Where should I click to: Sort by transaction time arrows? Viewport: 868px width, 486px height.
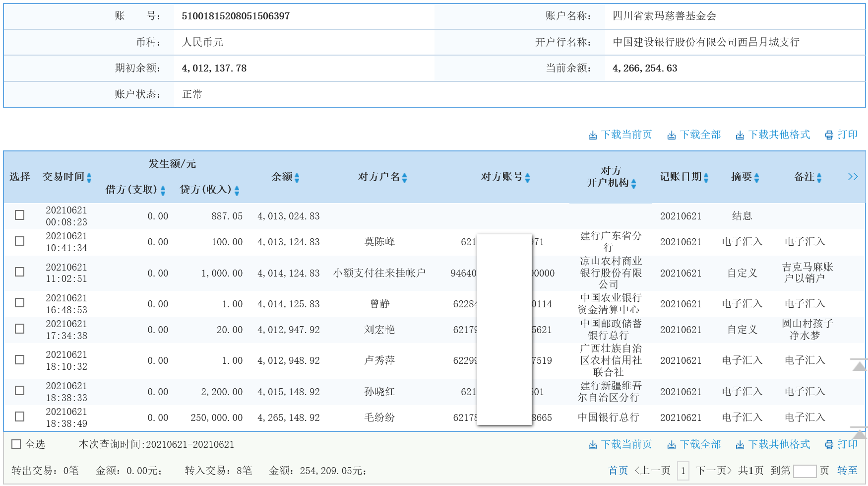(x=89, y=177)
